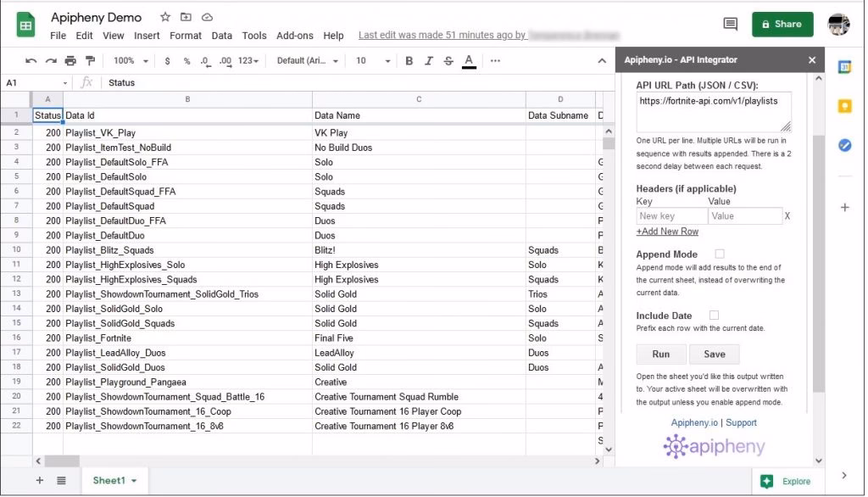Open the Sheet1 tab dropdown arrow
Viewport: 868px width, 497px height.
[x=134, y=481]
